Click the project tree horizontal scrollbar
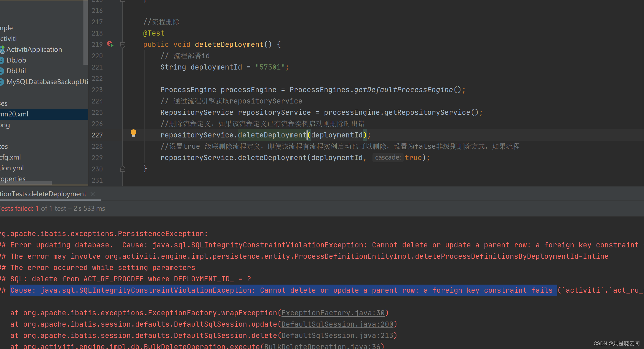Screen dimensions: 644x349 point(26,183)
